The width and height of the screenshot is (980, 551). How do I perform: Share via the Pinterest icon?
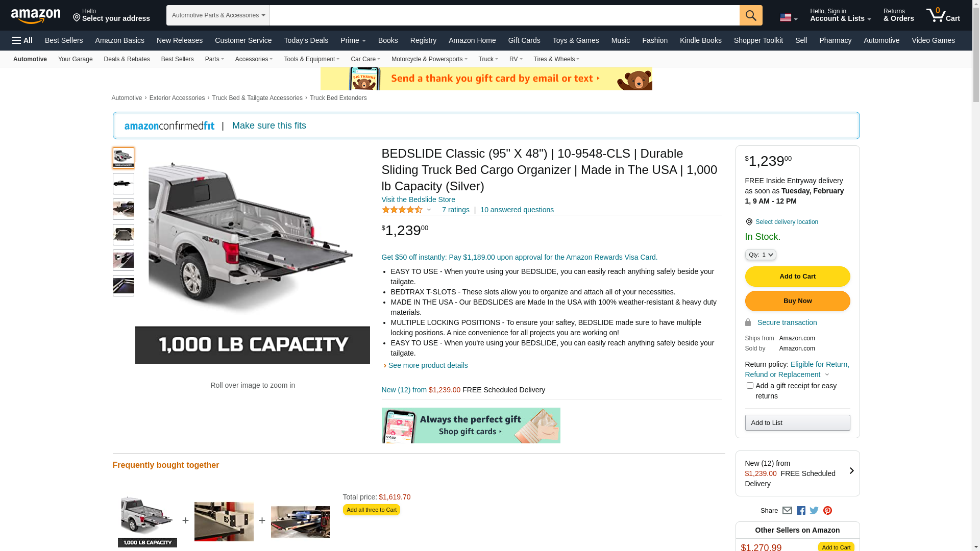point(827,511)
